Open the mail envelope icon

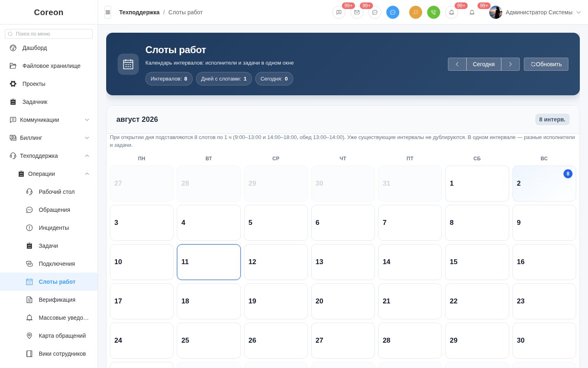pos(357,12)
